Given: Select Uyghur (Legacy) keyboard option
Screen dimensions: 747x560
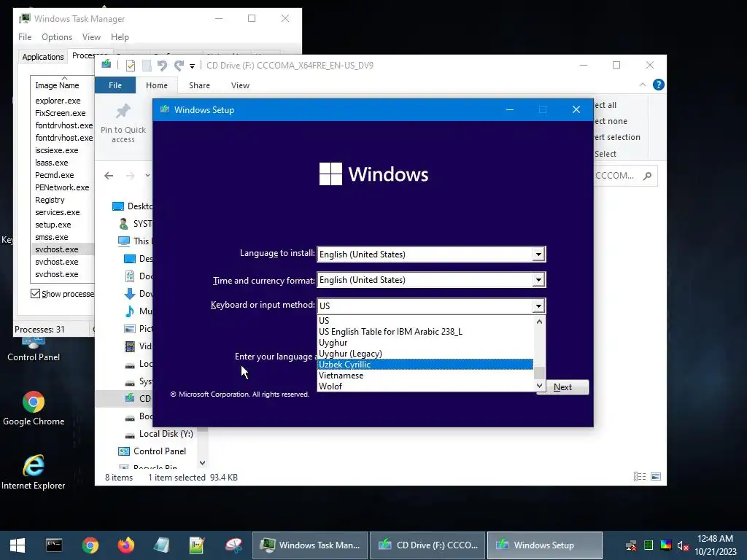Looking at the screenshot, I should tap(425, 354).
